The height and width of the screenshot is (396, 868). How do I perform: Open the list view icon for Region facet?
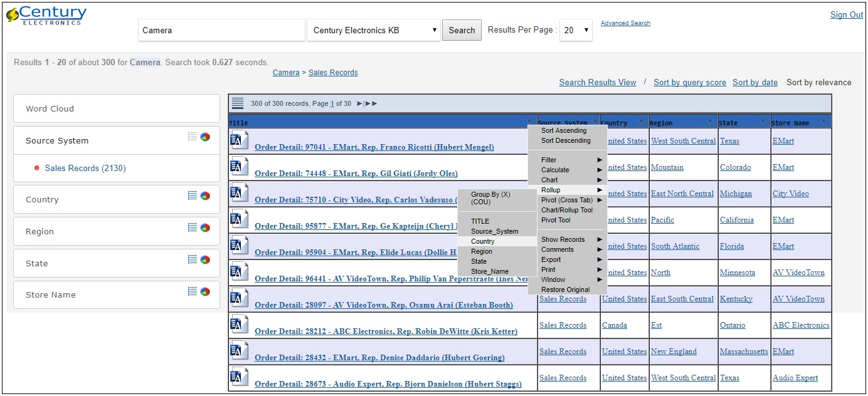(193, 227)
